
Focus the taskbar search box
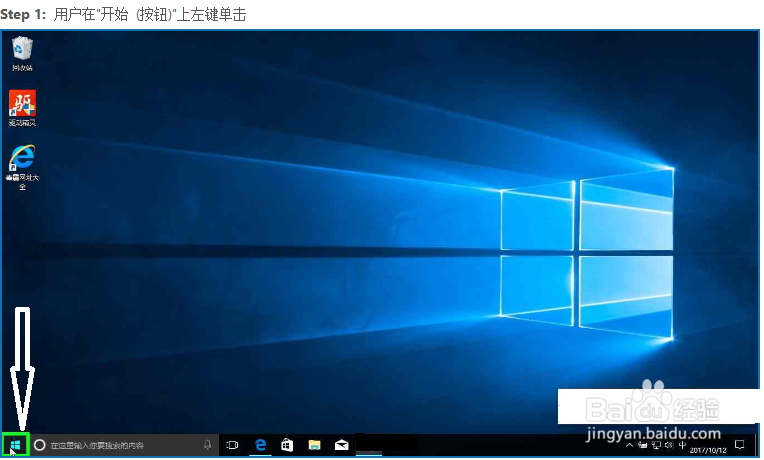coord(124,445)
